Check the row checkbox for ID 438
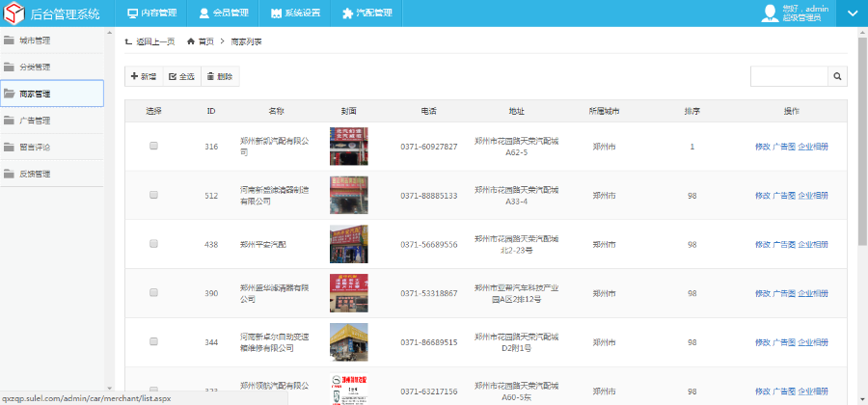The height and width of the screenshot is (405, 868). click(153, 244)
